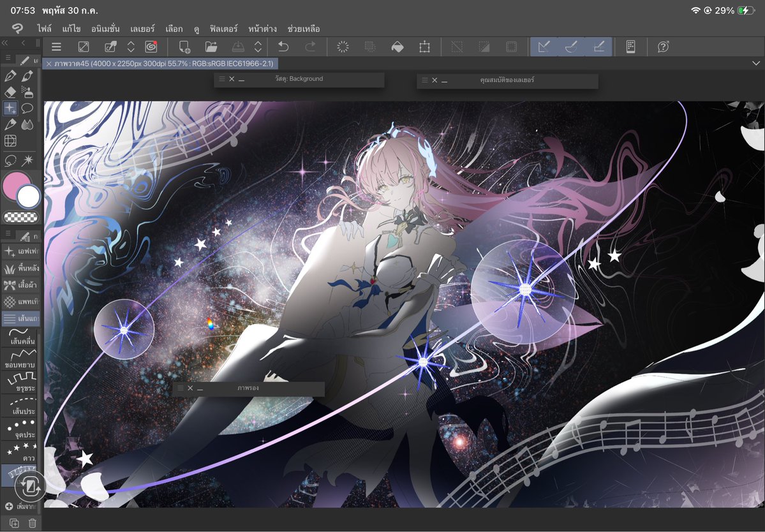
Task: Open the command bar hamburger menu
Action: pyautogui.click(x=57, y=47)
